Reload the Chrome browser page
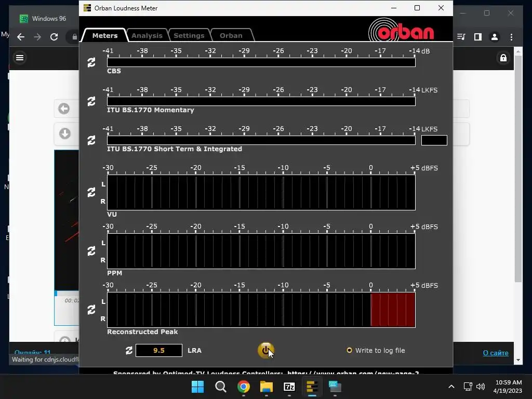532x399 pixels. click(x=54, y=37)
